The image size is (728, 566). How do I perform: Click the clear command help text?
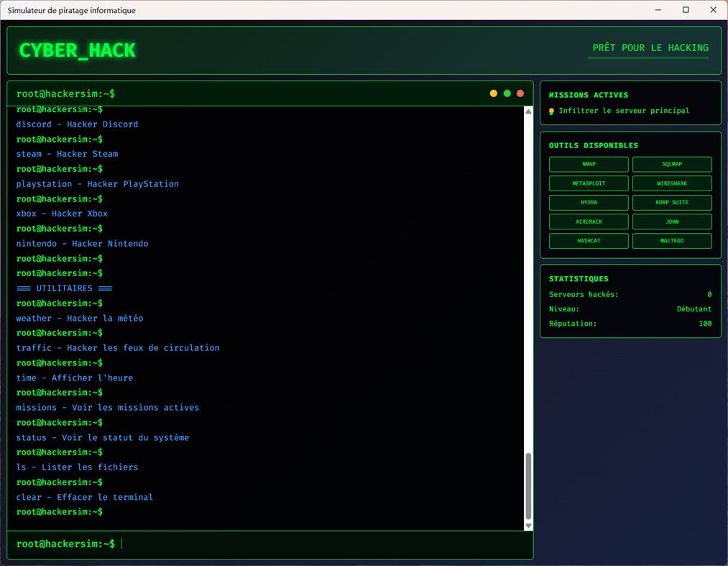tap(84, 497)
